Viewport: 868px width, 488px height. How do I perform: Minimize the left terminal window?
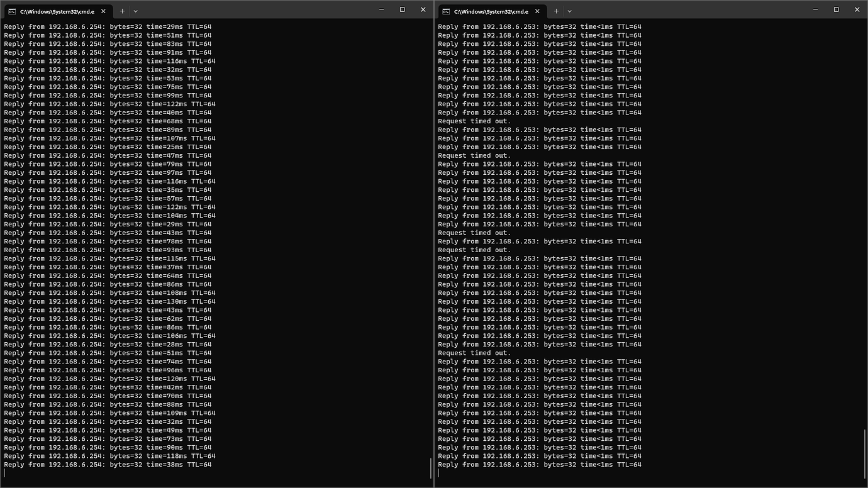pyautogui.click(x=381, y=9)
